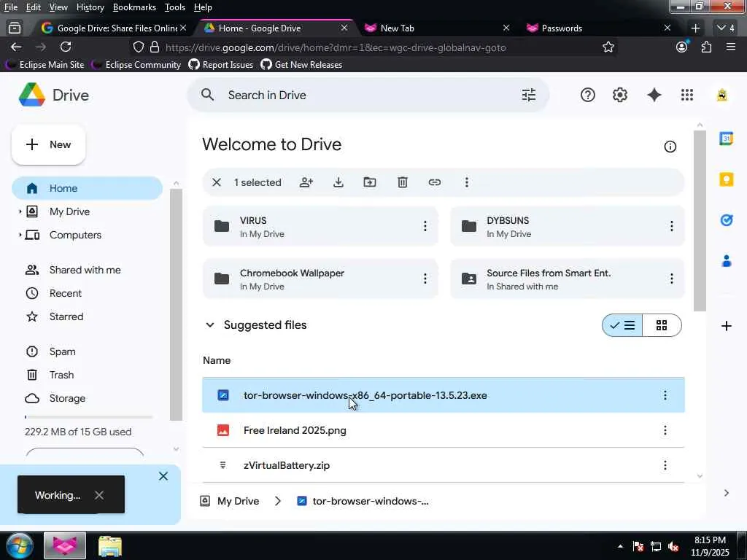747x560 pixels.
Task: Open Windows Start menu
Action: (18, 545)
